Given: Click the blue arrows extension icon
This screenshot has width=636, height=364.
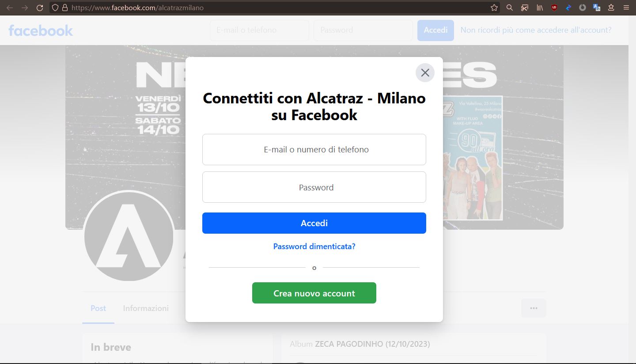Looking at the screenshot, I should 568,8.
